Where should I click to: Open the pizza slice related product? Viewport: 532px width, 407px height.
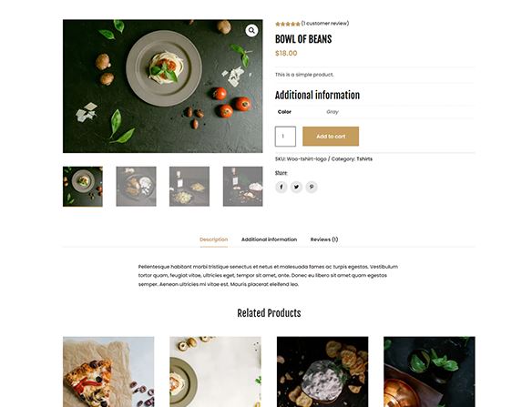coord(108,371)
